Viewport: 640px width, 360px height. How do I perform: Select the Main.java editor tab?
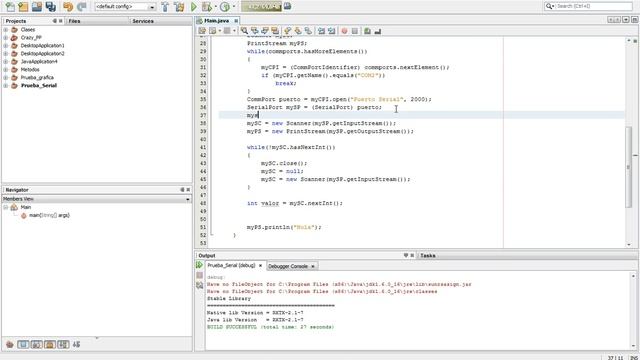point(216,20)
